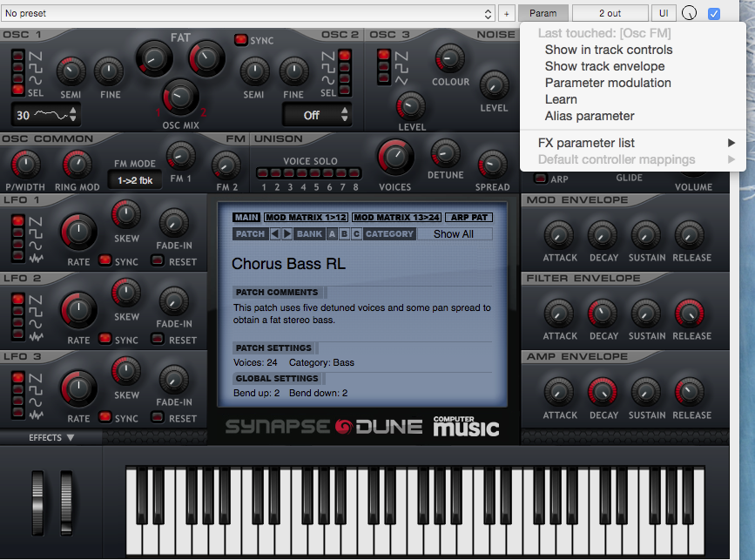Toggle the LFO 1 RESET button
The image size is (755, 560).
click(x=157, y=260)
